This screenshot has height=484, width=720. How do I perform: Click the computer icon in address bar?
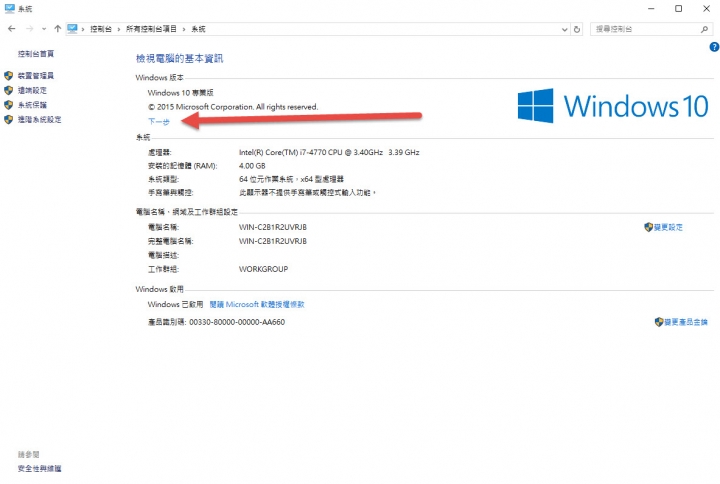(72, 29)
